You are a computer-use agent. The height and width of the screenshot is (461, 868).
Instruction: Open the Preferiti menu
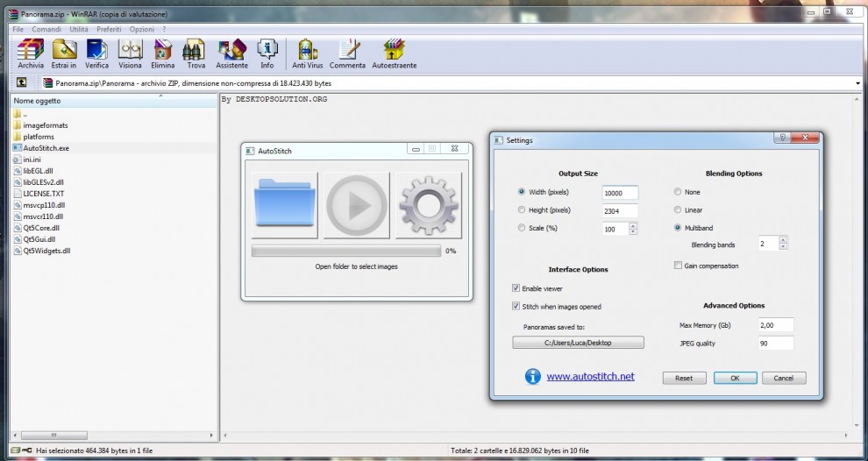pos(109,30)
